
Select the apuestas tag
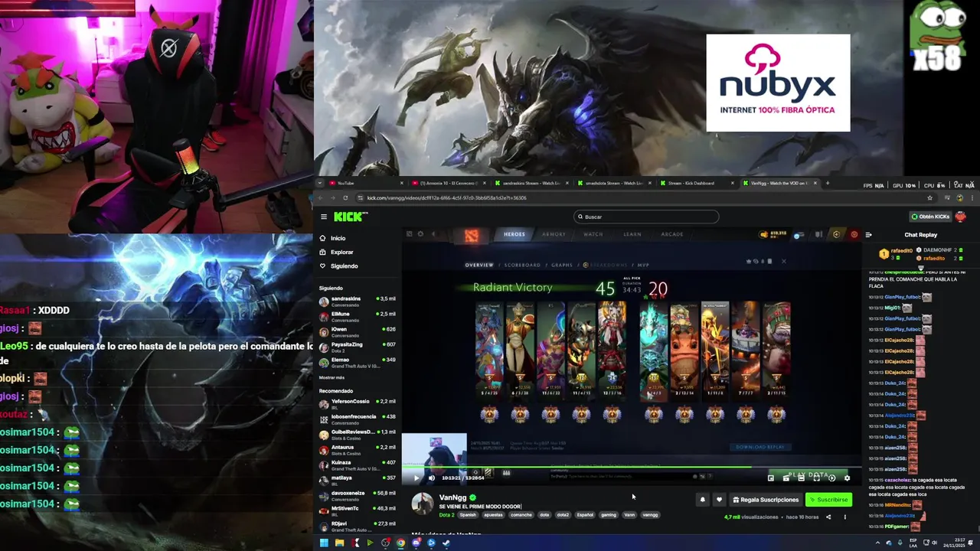click(494, 515)
